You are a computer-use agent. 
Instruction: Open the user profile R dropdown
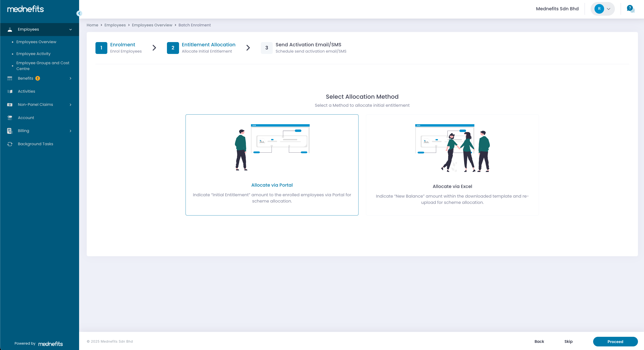point(603,9)
